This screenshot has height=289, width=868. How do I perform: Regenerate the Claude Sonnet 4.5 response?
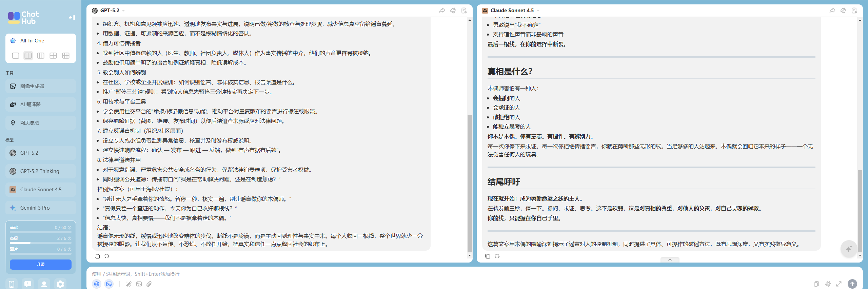click(497, 256)
